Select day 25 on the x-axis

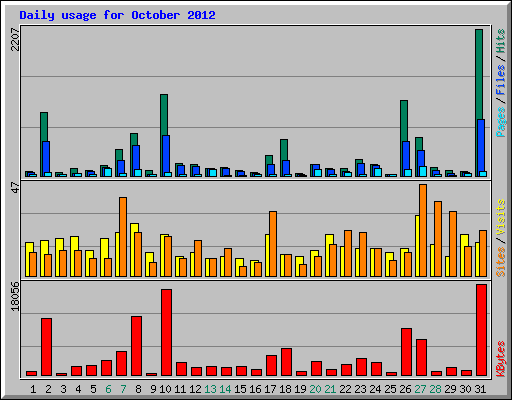390,389
